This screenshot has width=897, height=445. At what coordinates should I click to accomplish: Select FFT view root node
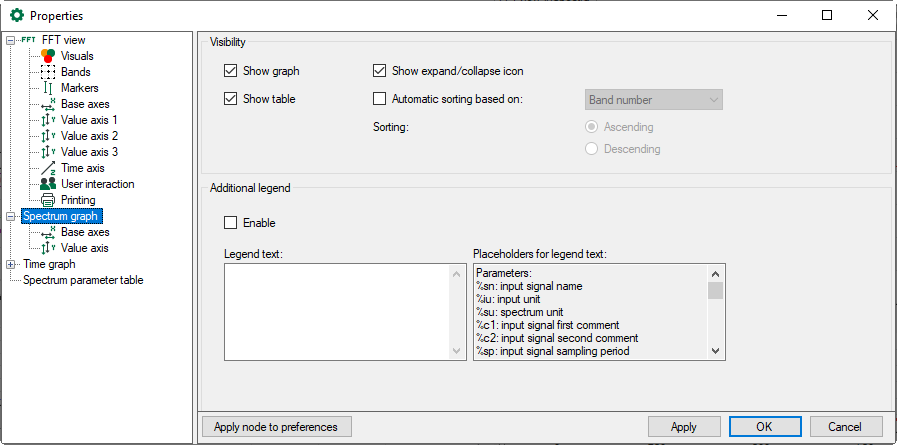[63, 40]
